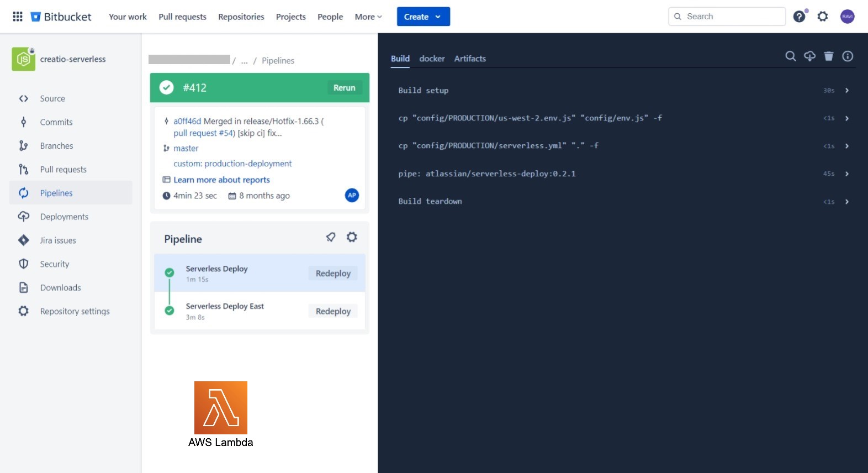Switch to the docker tab

[x=432, y=59]
